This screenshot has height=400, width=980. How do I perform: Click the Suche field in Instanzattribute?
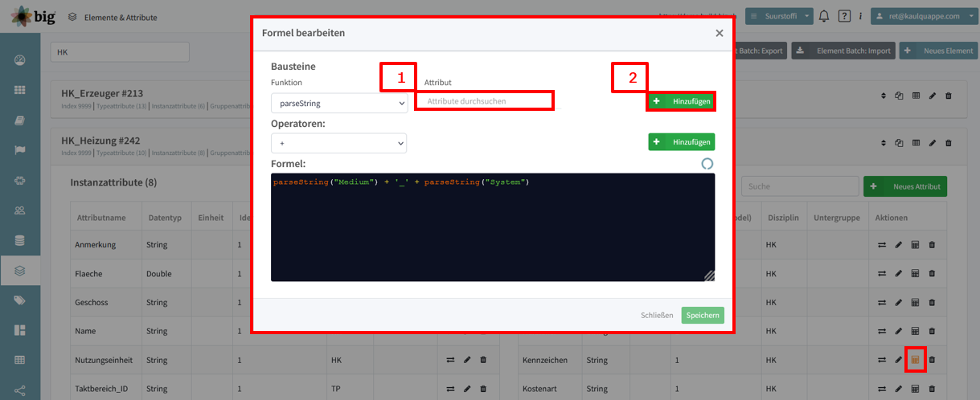click(800, 186)
